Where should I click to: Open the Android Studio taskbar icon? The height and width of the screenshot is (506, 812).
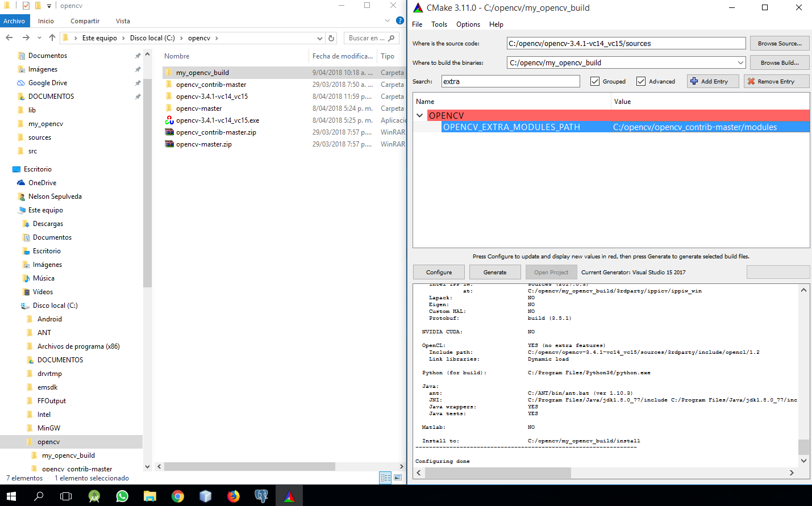tap(94, 496)
